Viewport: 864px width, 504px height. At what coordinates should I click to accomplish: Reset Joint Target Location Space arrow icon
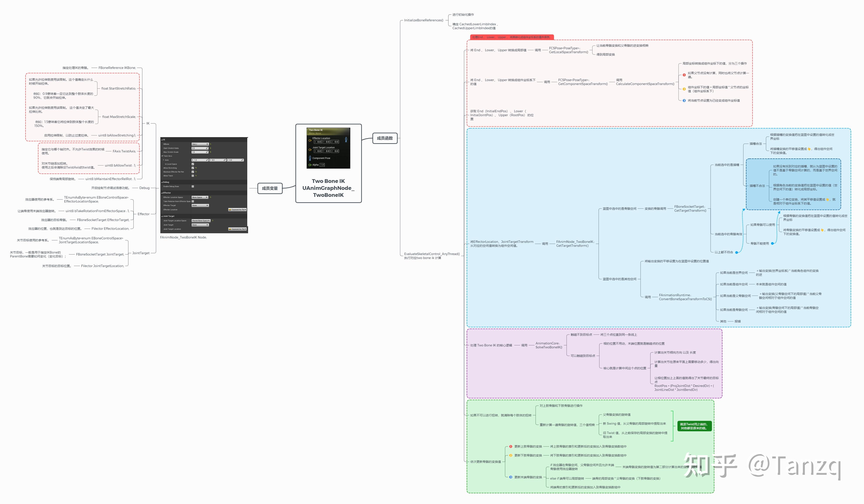213,221
